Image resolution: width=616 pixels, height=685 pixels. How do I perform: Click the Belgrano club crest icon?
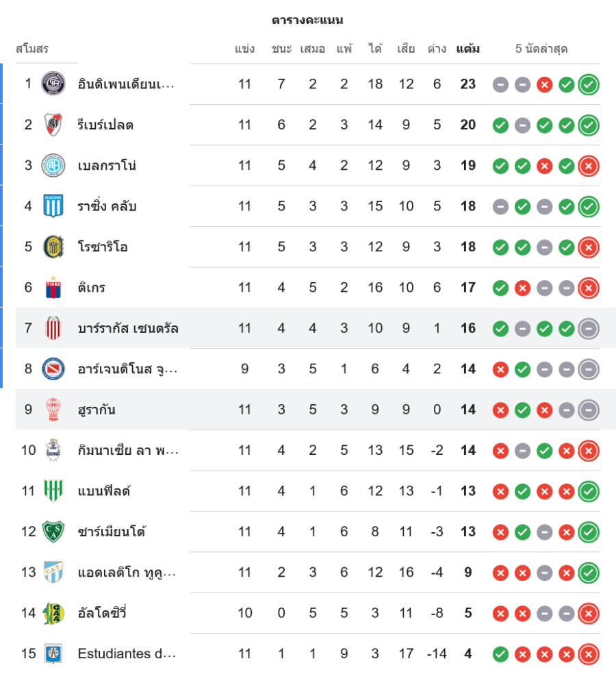coord(53,166)
